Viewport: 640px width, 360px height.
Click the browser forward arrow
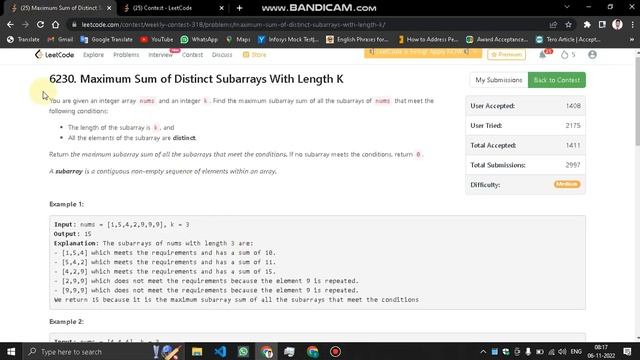pos(25,24)
